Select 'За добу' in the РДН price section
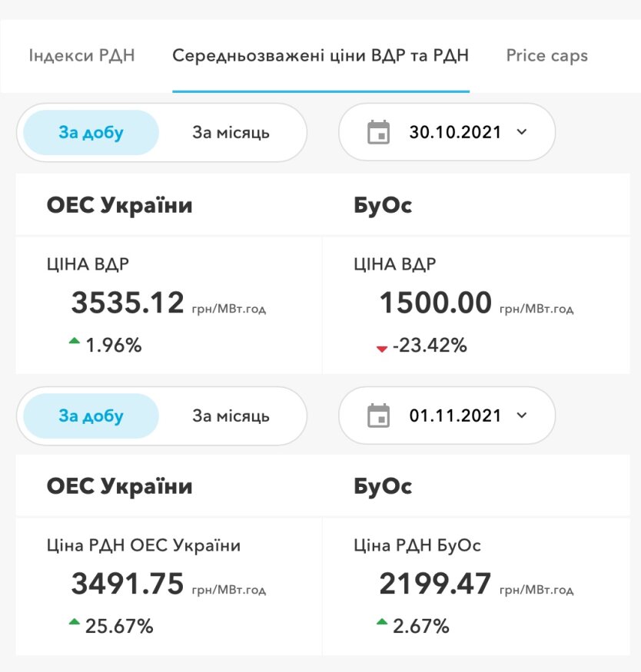 [91, 416]
